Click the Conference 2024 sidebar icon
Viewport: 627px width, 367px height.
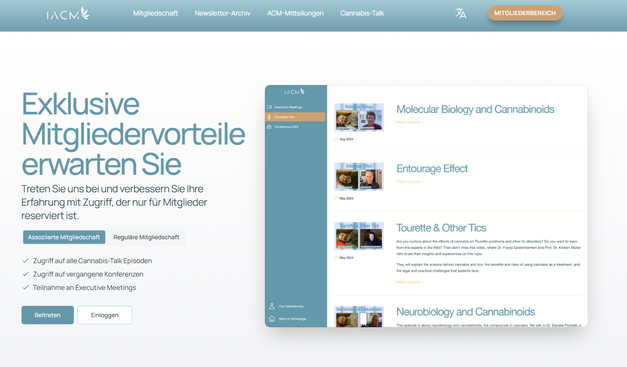[x=270, y=127]
